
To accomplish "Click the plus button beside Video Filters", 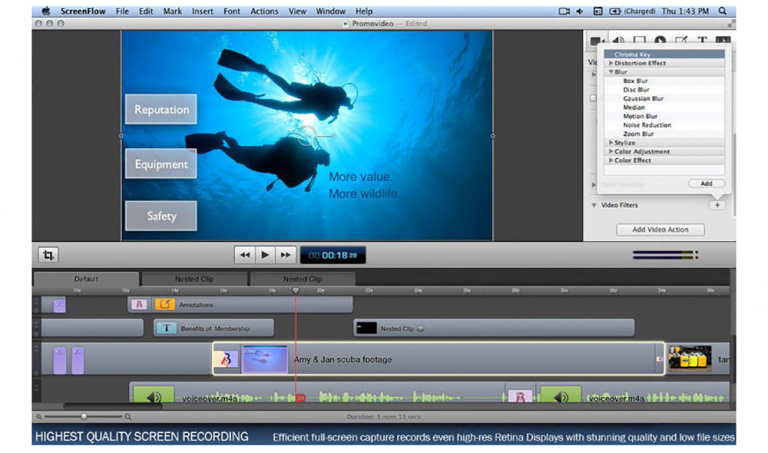I will point(716,205).
